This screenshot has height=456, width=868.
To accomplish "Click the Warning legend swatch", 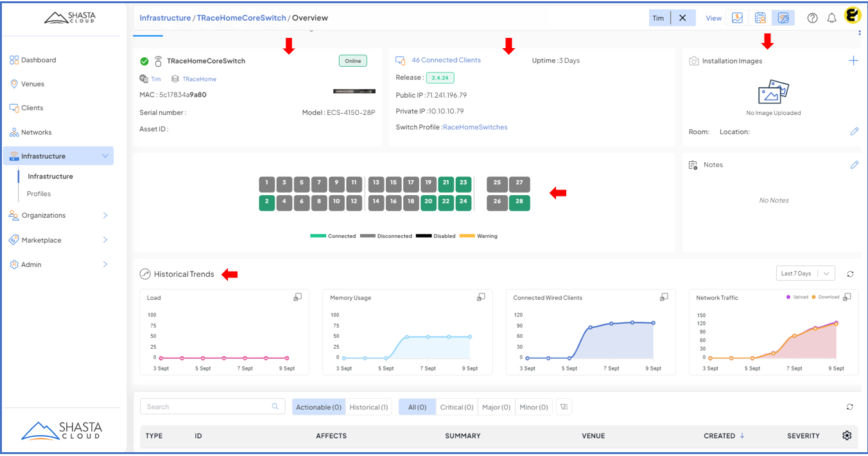I will coord(467,236).
